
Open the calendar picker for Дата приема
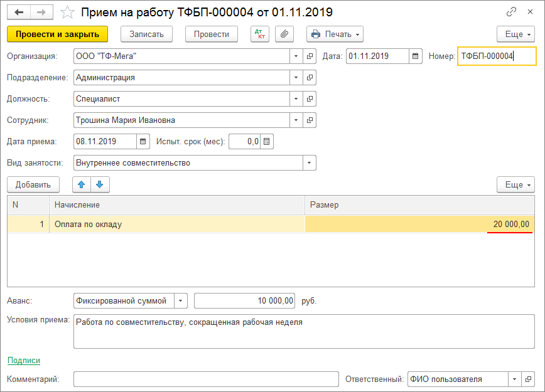coord(143,142)
